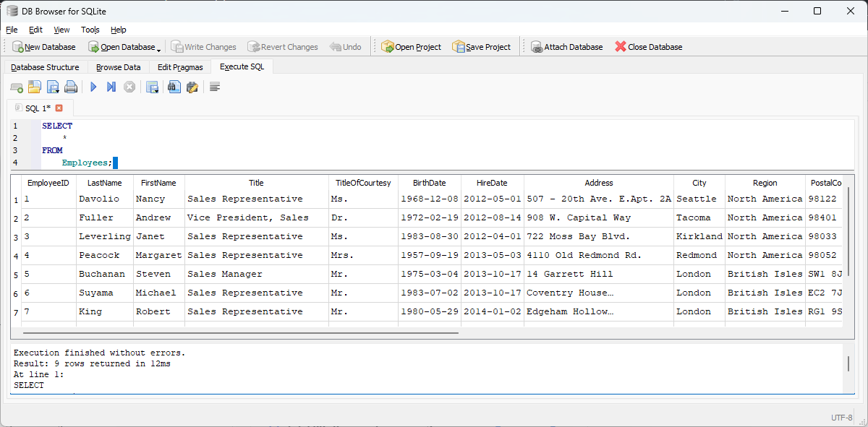
Task: Click the open SQL file icon
Action: click(34, 87)
